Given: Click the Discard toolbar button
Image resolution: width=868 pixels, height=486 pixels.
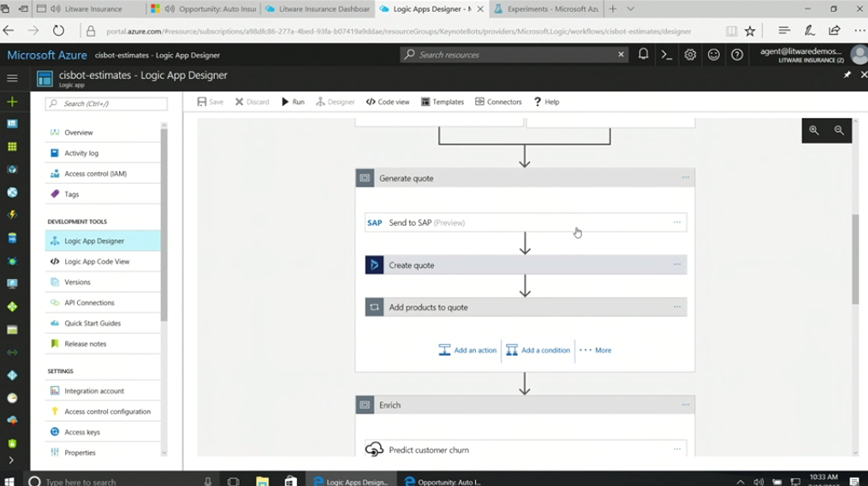Looking at the screenshot, I should click(252, 102).
